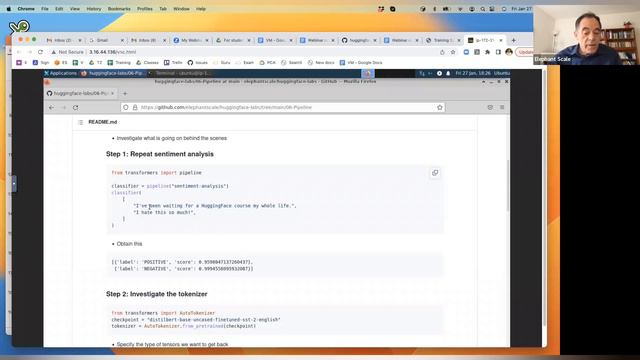The image size is (640, 360).
Task: Click Wi-Fi icon in macOS menu bar
Action: (460, 9)
